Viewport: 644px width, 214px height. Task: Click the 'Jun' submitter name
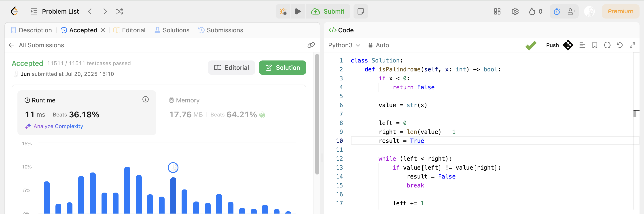pyautogui.click(x=25, y=74)
